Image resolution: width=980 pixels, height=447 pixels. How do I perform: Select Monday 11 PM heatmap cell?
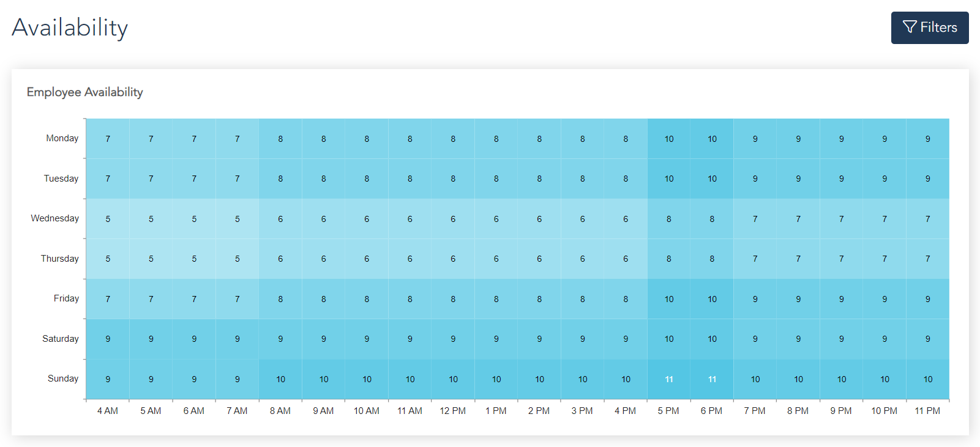tap(927, 139)
